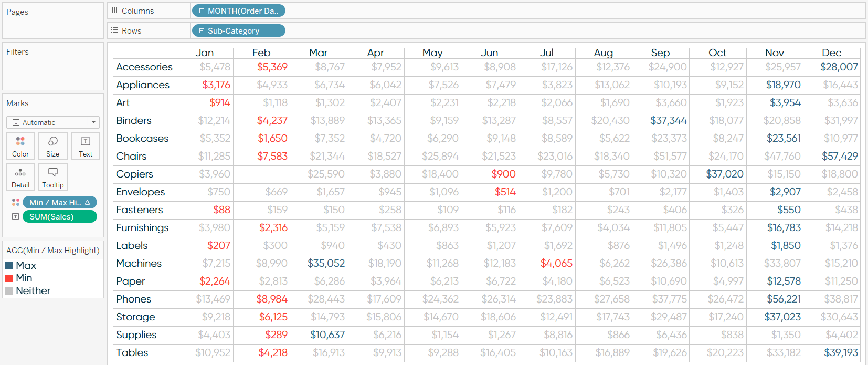Expand the Sub-Category pill plus sign
The width and height of the screenshot is (868, 365).
pos(202,30)
